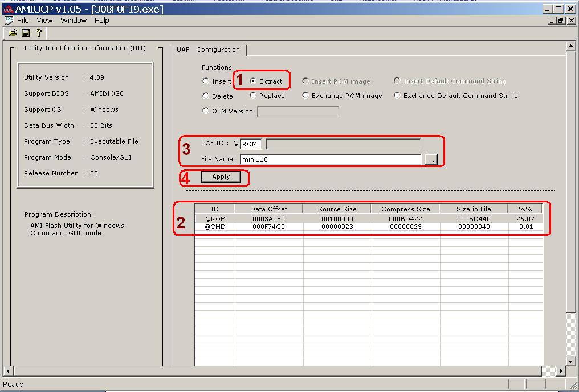Select the Insert radio button
The image size is (579, 392).
click(206, 81)
